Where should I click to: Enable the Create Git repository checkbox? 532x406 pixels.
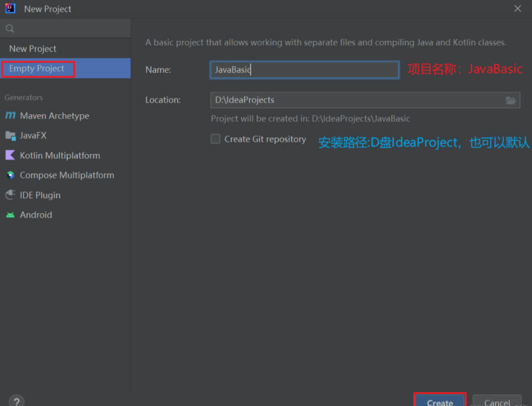pos(215,139)
